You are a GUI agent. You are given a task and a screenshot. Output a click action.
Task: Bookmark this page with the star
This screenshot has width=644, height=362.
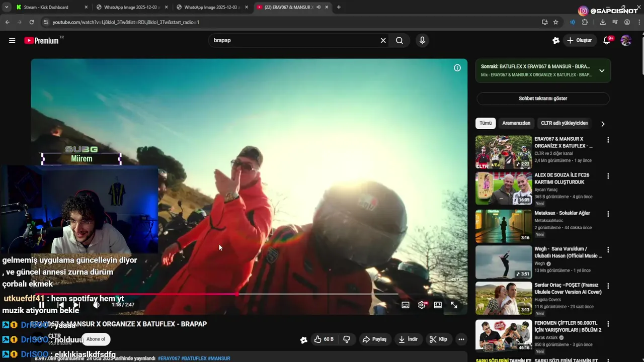[555, 22]
